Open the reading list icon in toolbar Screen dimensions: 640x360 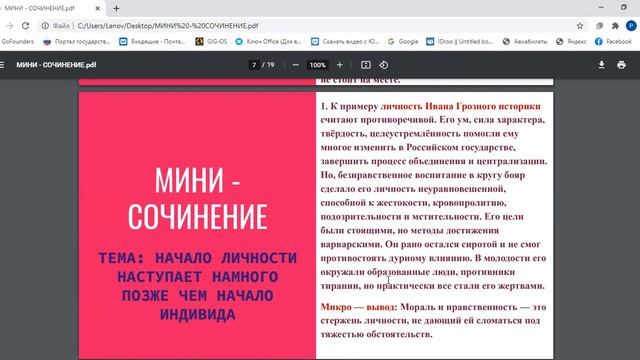(599, 26)
